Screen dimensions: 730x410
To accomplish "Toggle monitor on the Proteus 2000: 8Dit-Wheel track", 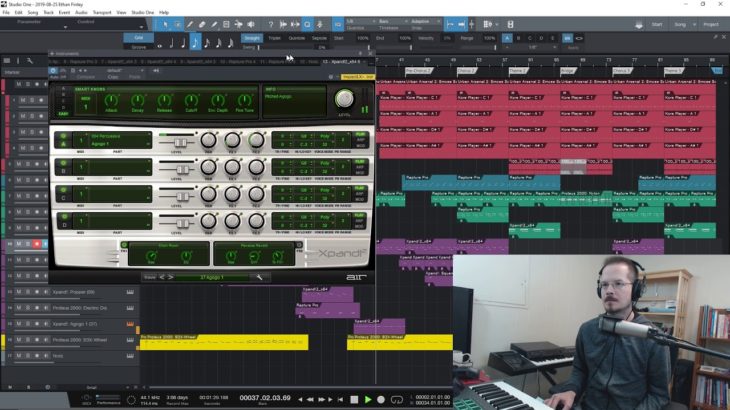I will pyautogui.click(x=46, y=340).
